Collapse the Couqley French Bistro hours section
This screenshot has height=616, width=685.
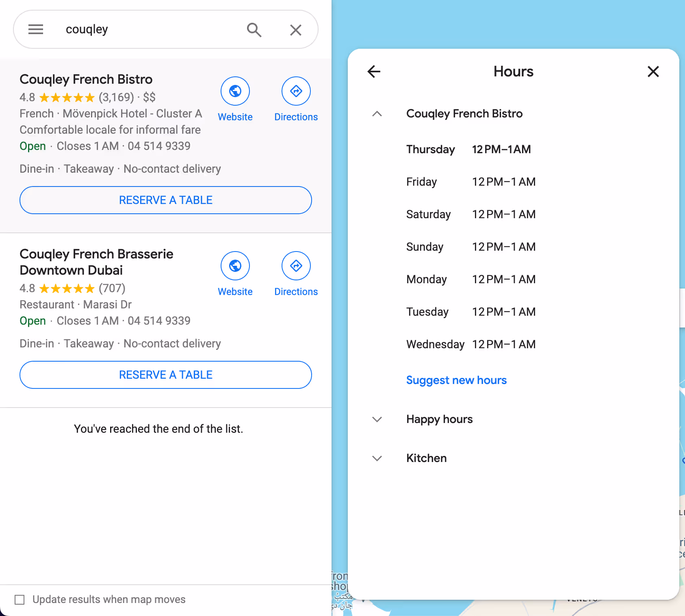point(377,114)
